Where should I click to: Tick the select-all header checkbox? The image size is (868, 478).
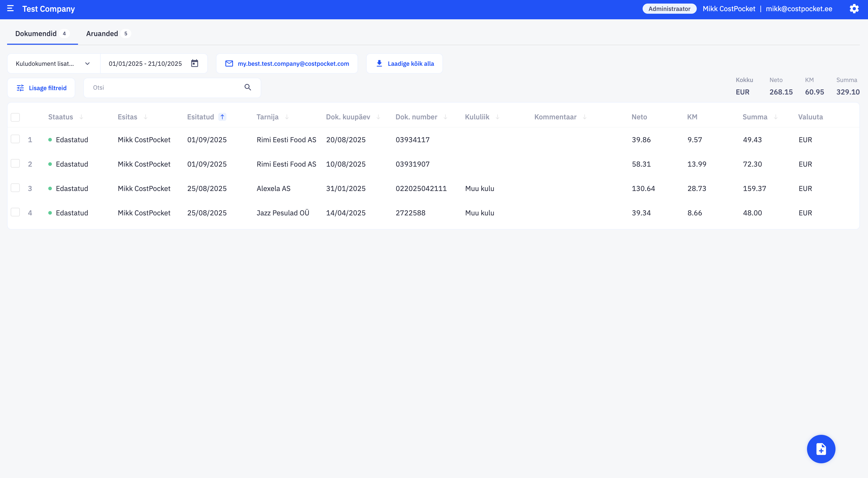pos(15,117)
